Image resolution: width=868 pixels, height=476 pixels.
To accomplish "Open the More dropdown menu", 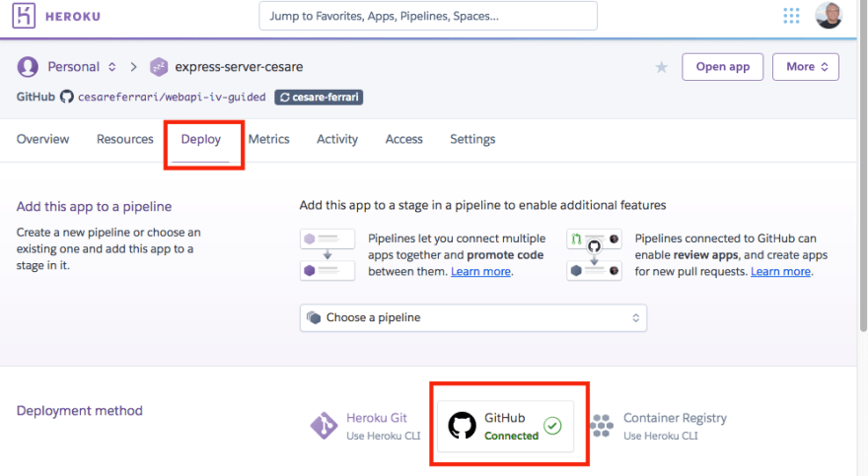I will click(806, 67).
